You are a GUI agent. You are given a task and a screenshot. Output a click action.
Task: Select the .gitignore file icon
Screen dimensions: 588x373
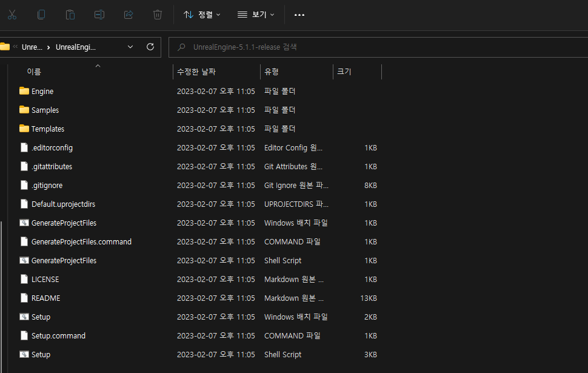[24, 185]
